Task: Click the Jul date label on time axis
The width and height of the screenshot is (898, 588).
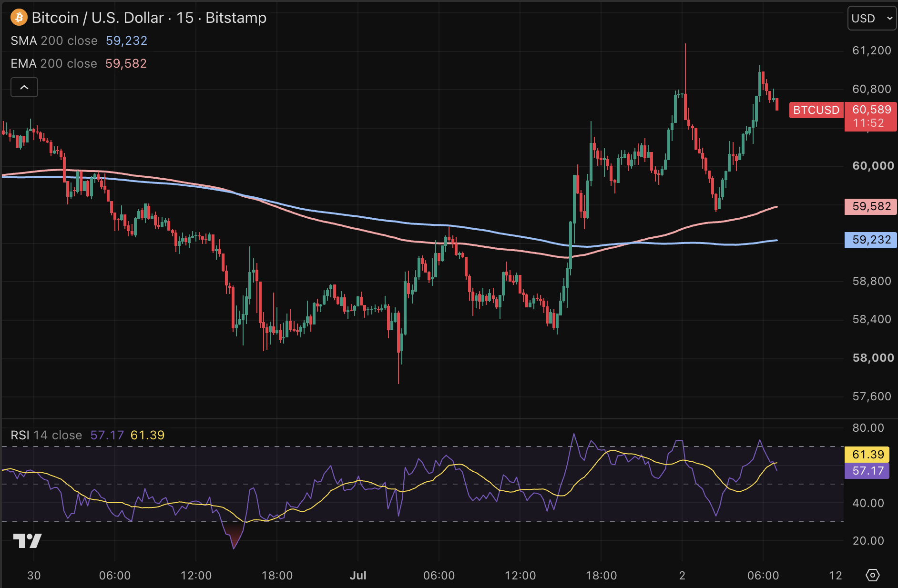Action: (x=358, y=576)
